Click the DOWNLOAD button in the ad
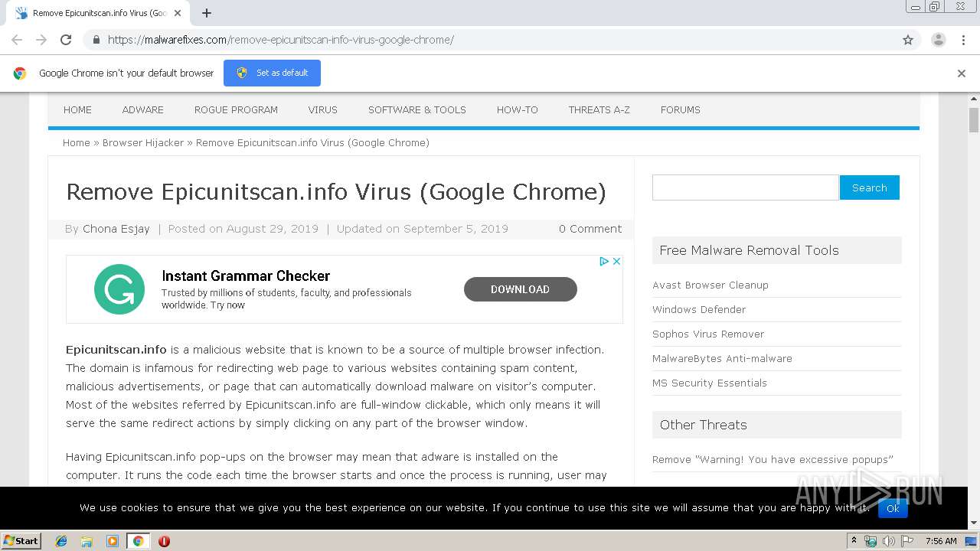980x551 pixels. tap(520, 289)
